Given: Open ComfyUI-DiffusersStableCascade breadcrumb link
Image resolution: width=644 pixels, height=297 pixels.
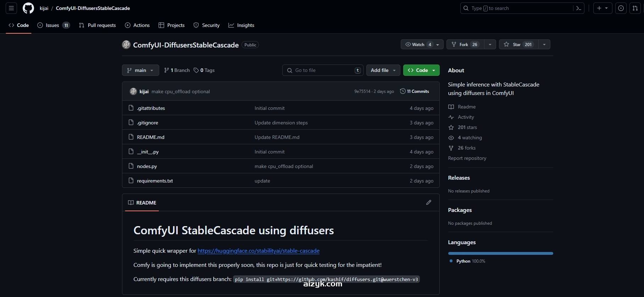Looking at the screenshot, I should [x=93, y=8].
